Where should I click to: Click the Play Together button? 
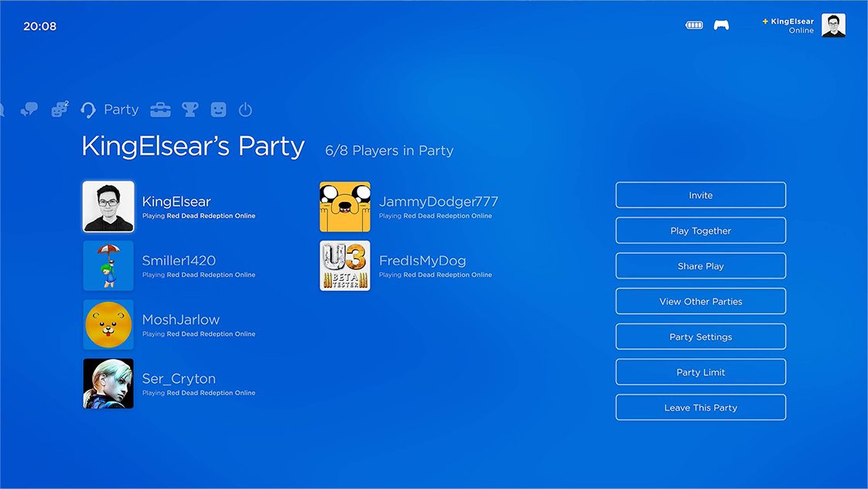[x=700, y=231]
